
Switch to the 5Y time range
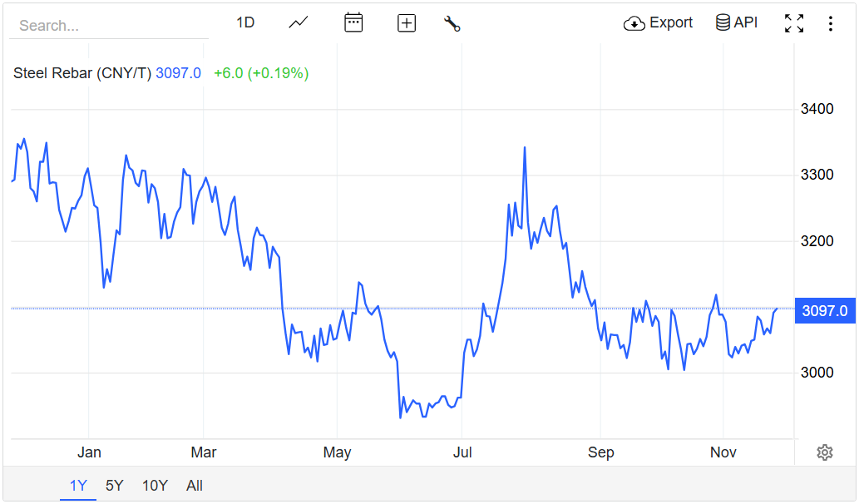click(115, 486)
